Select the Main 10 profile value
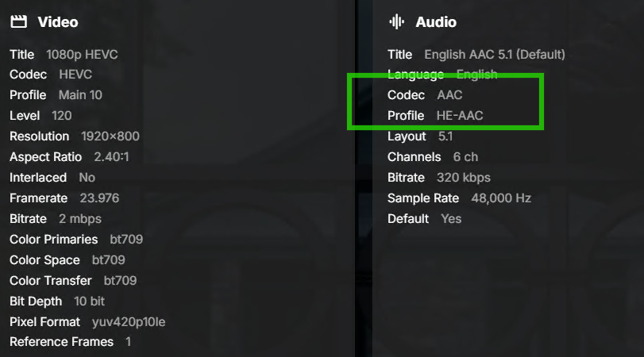The height and width of the screenshot is (357, 644). point(80,95)
